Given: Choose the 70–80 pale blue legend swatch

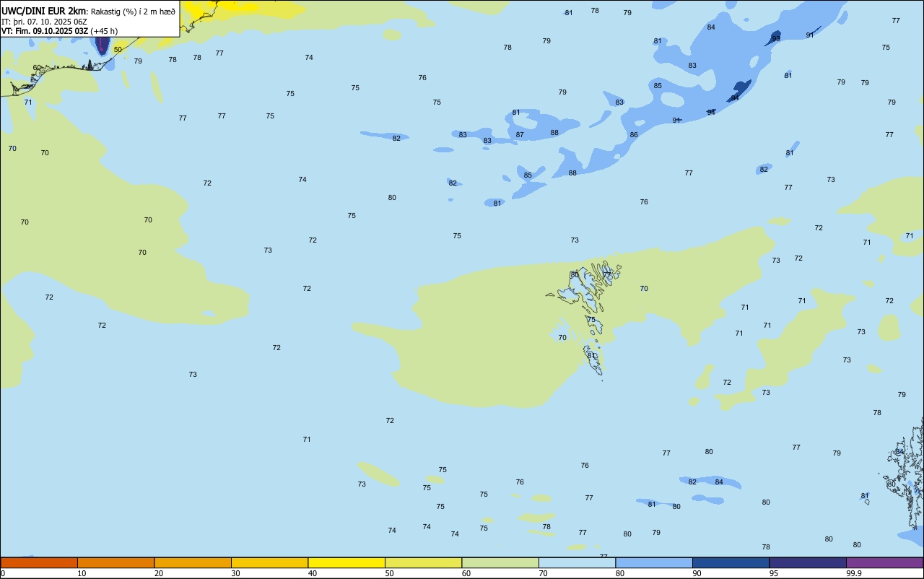Looking at the screenshot, I should [577, 562].
